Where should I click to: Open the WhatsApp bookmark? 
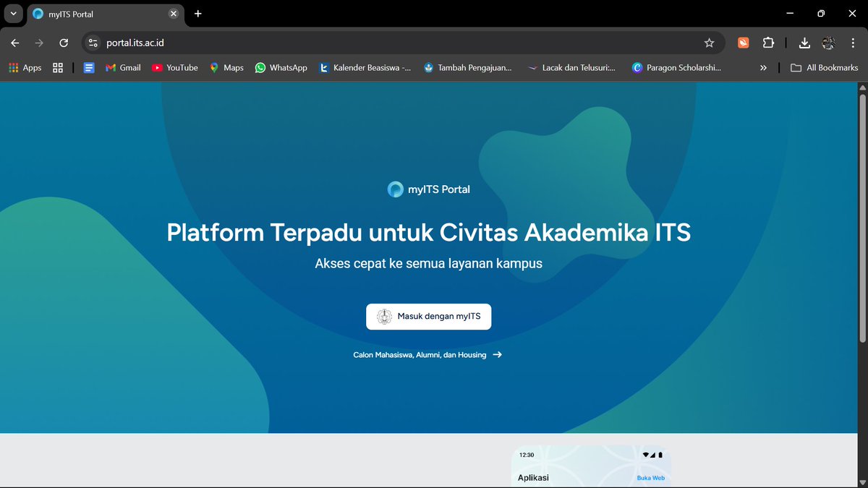click(x=281, y=67)
